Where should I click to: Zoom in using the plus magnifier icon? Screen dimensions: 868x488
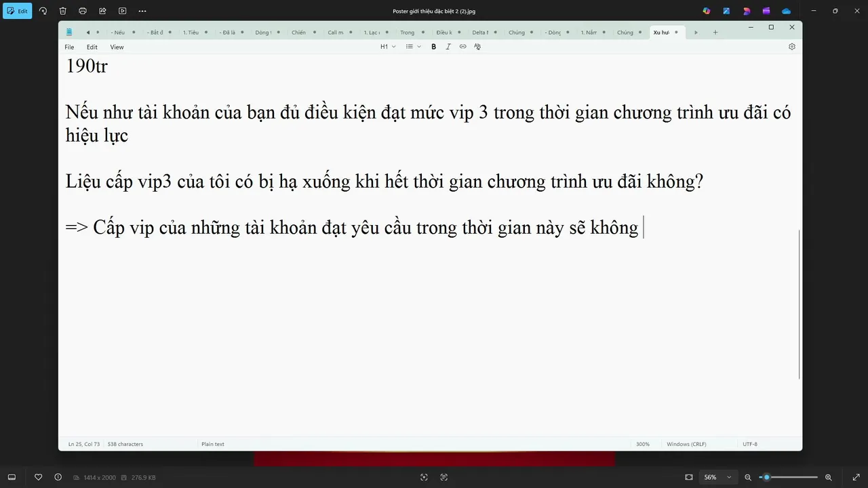tap(829, 477)
